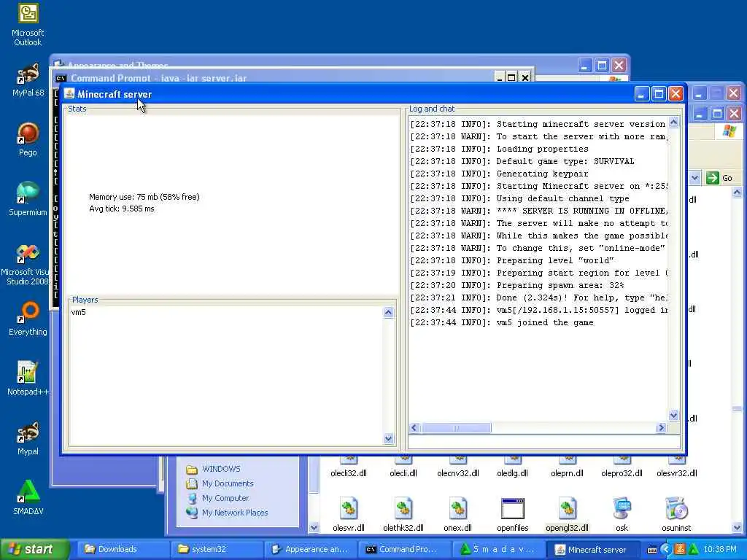Switch to Downloads taskbar button
The height and width of the screenshot is (560, 747).
122,549
